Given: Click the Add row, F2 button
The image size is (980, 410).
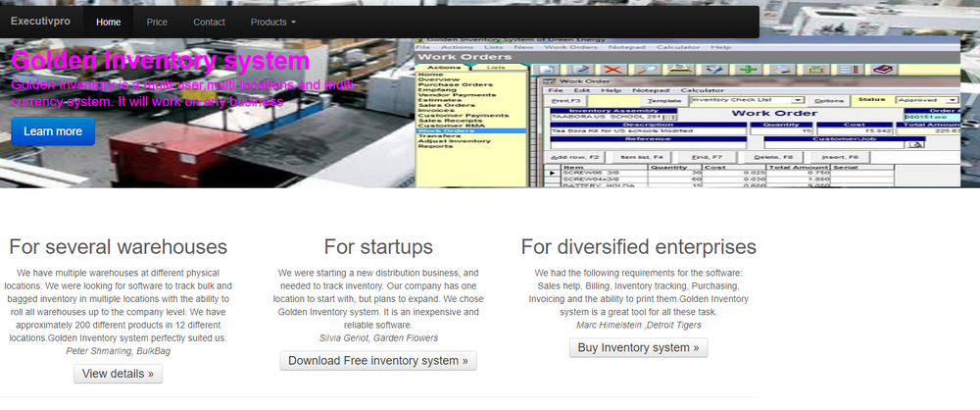Looking at the screenshot, I should click(576, 157).
